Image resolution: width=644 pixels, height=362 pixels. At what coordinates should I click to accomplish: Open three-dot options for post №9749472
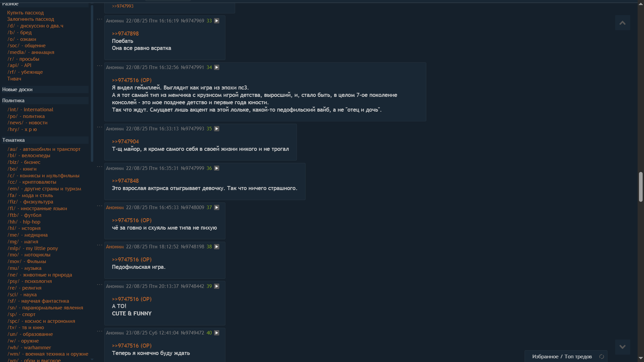point(100,331)
